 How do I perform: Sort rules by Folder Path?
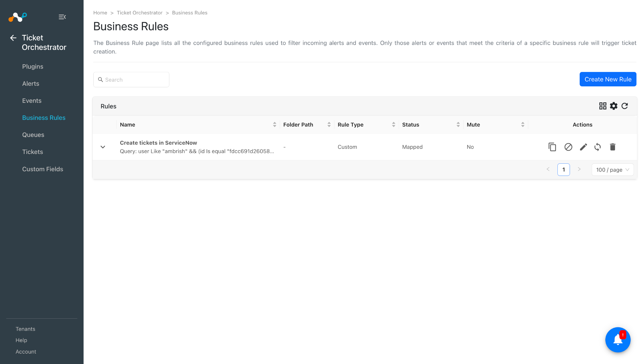(329, 125)
